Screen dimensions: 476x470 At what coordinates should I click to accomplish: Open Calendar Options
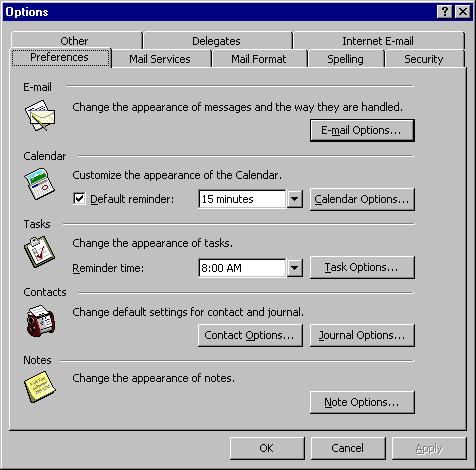(x=362, y=199)
